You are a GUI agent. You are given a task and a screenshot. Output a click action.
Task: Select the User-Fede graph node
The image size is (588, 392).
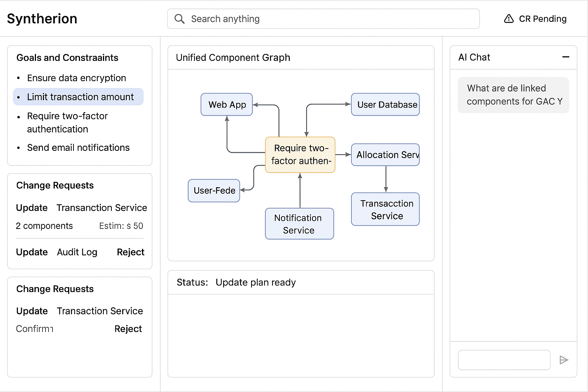(214, 191)
